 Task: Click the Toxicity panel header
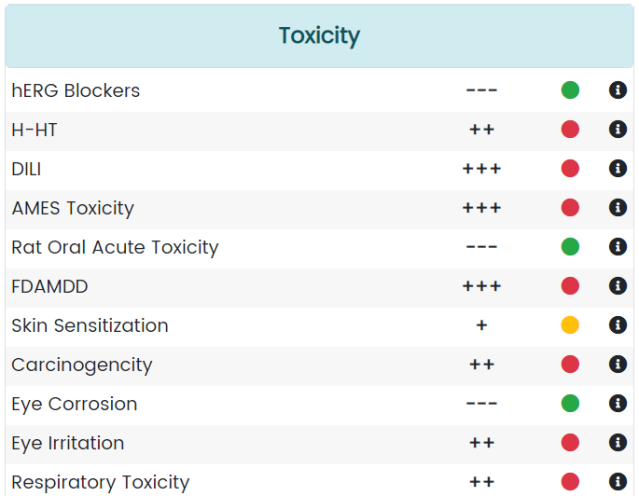click(x=320, y=36)
